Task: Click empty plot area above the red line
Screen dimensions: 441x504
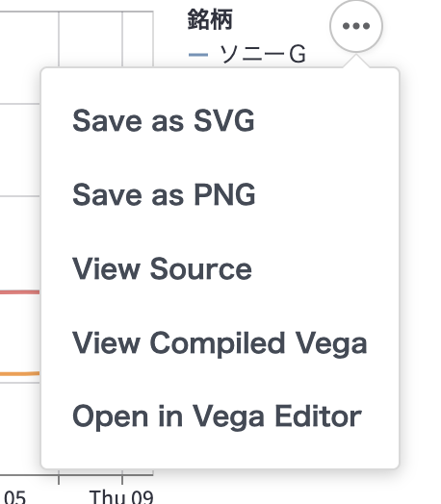Action: tap(19, 244)
